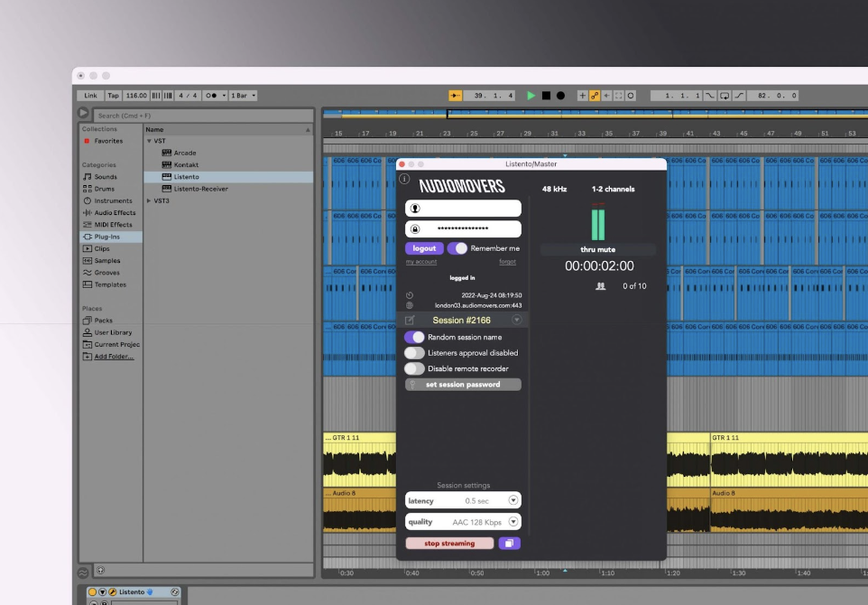This screenshot has width=868, height=605.
Task: Toggle the Remember me switch
Action: pos(457,248)
